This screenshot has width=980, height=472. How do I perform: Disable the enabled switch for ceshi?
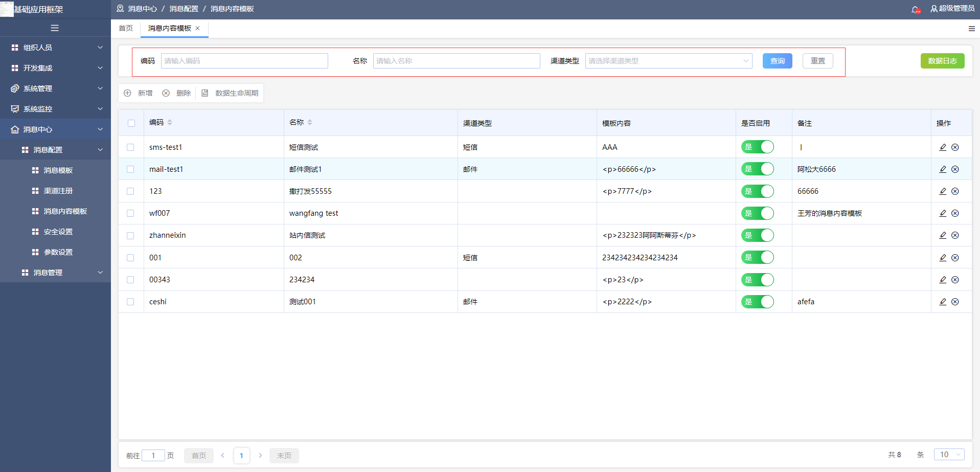point(758,302)
